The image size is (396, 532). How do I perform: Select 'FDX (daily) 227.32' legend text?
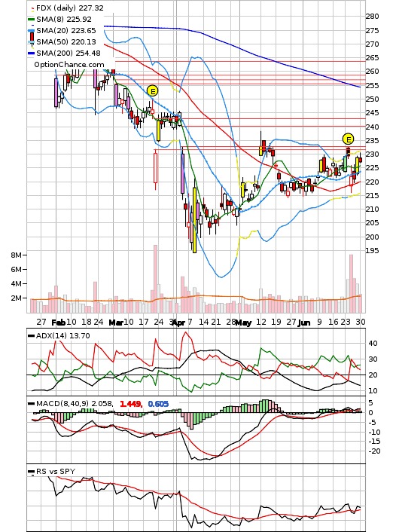click(70, 8)
